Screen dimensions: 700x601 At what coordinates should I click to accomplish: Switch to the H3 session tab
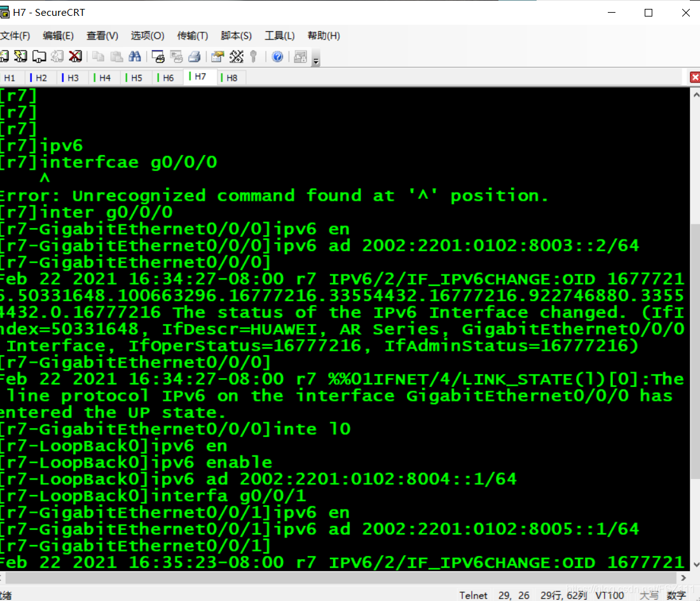(72, 78)
